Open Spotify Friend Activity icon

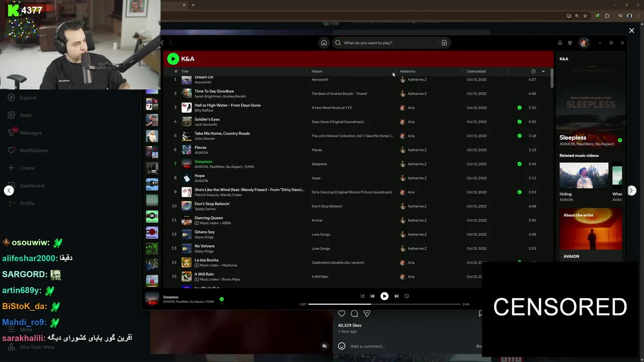[570, 43]
